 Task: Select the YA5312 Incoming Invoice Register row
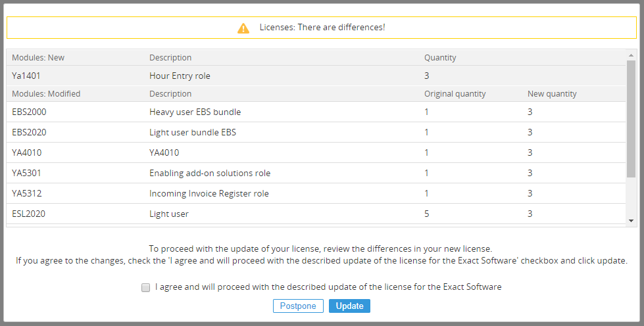tap(316, 193)
